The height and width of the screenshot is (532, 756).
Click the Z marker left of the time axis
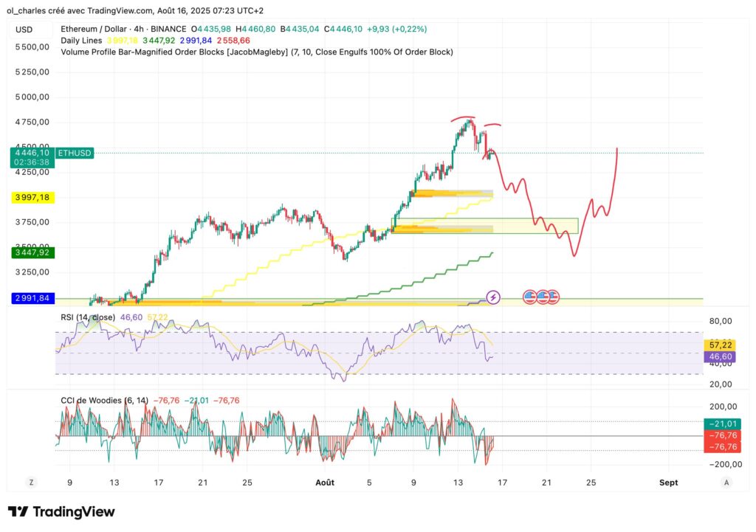click(x=31, y=481)
